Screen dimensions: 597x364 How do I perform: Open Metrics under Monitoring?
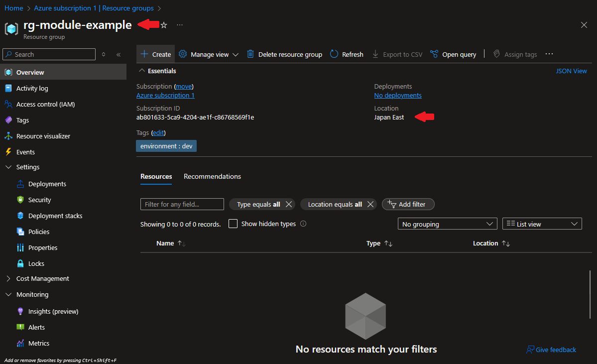coord(39,344)
